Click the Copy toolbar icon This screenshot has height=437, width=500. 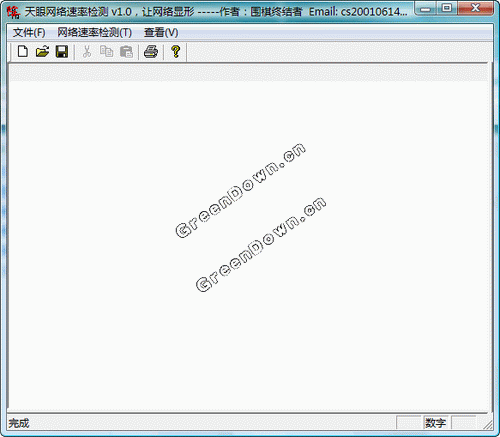click(x=106, y=52)
